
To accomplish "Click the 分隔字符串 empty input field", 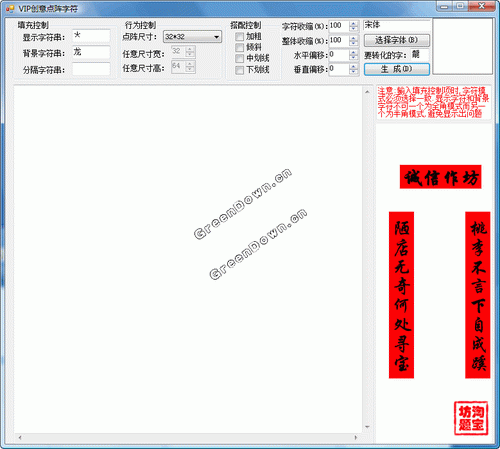I will click(91, 69).
